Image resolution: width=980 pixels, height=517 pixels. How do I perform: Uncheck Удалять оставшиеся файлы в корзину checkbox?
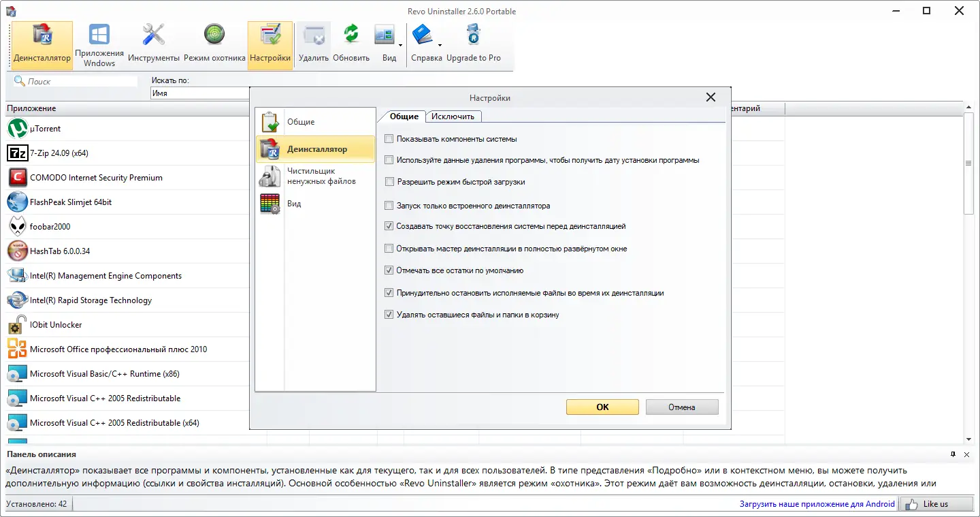(389, 315)
